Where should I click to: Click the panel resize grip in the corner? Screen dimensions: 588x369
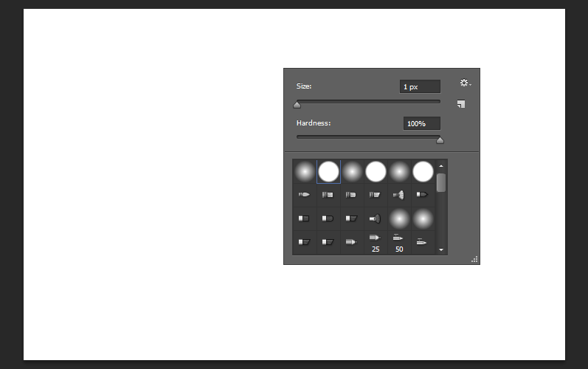pyautogui.click(x=474, y=259)
